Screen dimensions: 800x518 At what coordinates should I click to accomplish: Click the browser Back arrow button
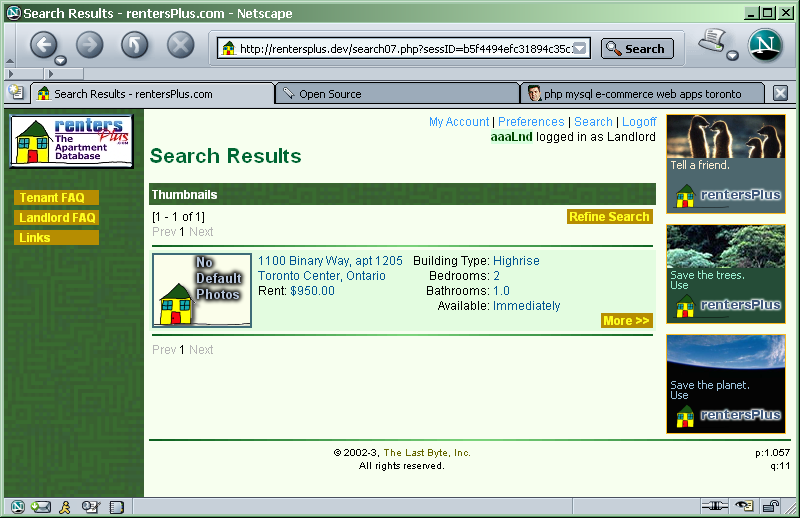coord(43,45)
